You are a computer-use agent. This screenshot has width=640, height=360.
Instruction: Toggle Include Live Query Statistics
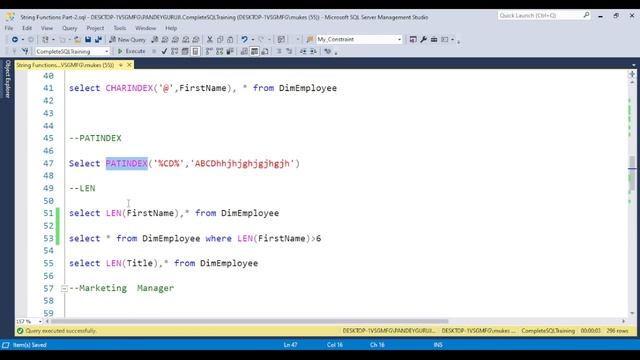pos(220,51)
